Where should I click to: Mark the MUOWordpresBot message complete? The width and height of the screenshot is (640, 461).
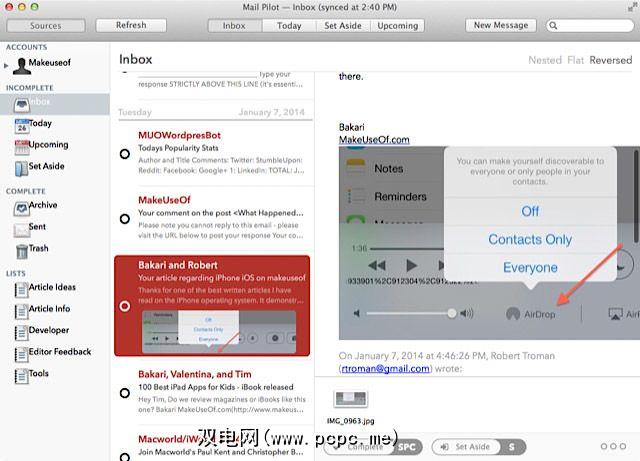click(x=125, y=154)
